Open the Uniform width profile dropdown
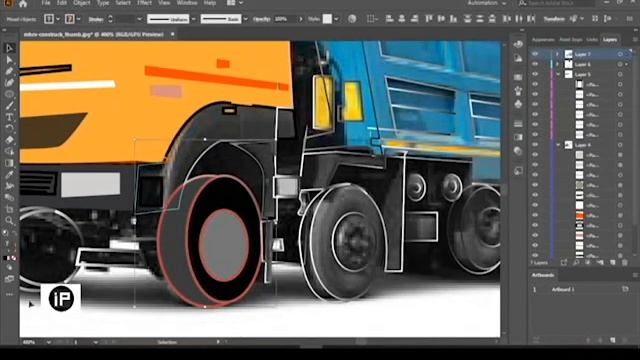The image size is (640, 360). pos(193,19)
